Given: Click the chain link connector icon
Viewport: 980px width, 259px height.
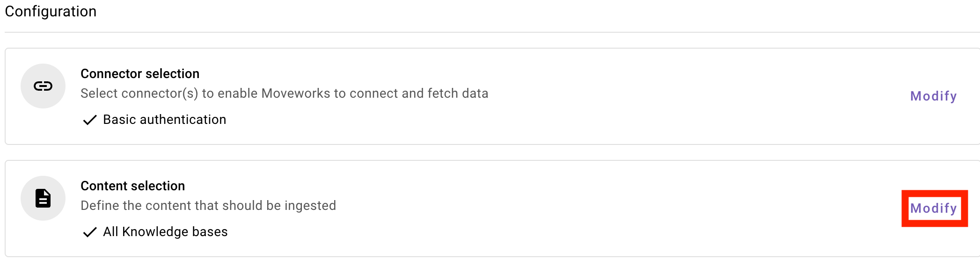Looking at the screenshot, I should click(x=43, y=86).
